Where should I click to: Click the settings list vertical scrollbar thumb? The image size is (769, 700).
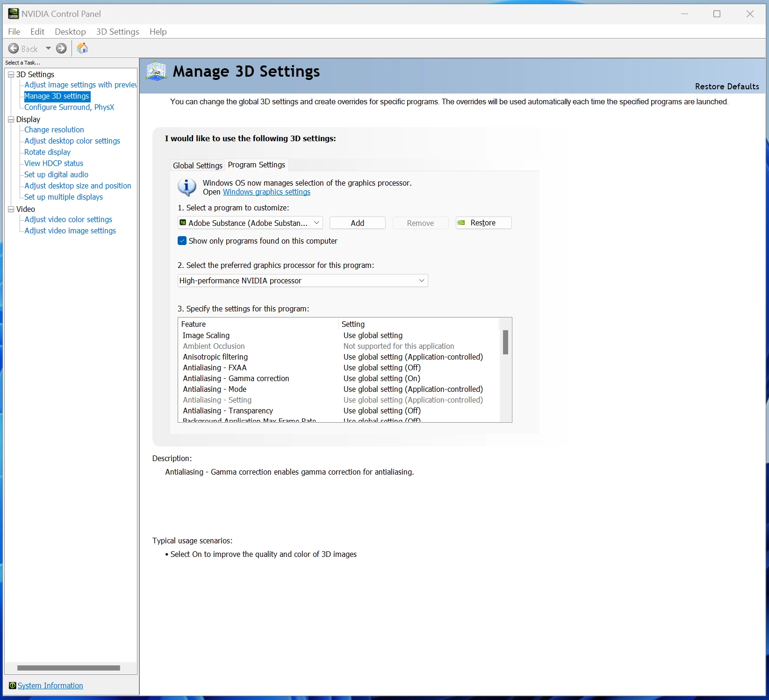(x=505, y=342)
